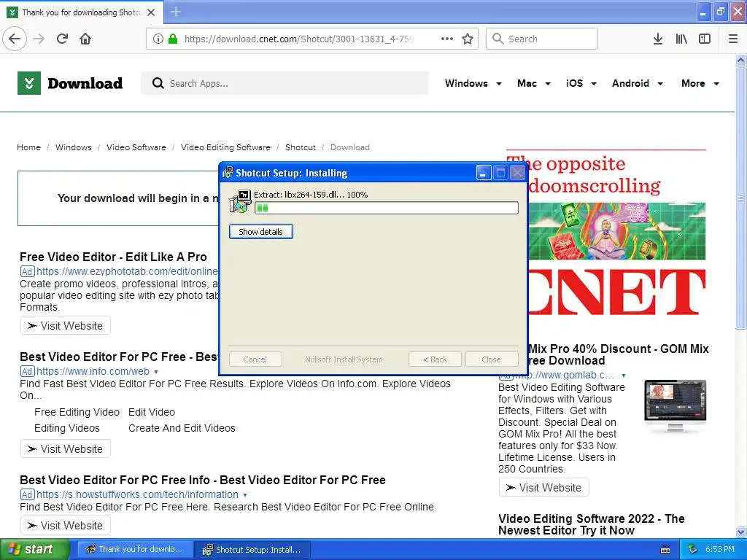Click the system tray icon beside the clock
This screenshot has height=560, width=747.
pos(693,549)
